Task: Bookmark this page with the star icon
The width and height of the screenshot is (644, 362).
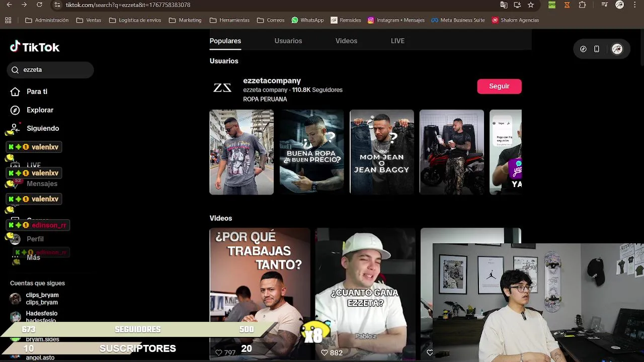Action: click(531, 5)
